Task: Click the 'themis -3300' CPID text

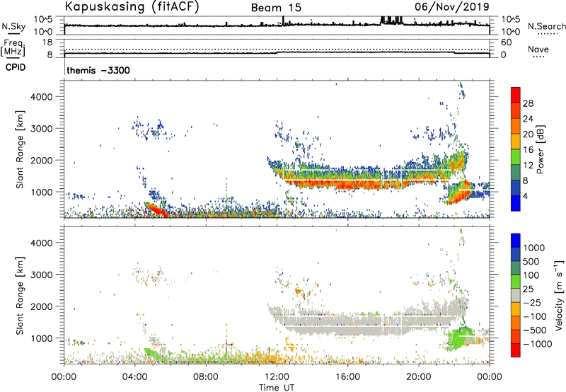Action: click(98, 70)
